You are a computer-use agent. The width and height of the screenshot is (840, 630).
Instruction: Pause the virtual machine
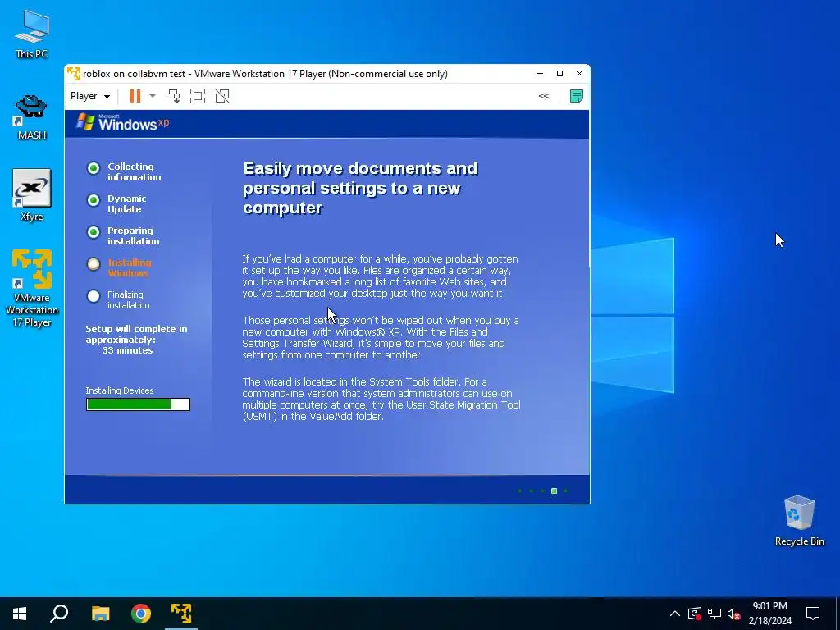click(x=135, y=96)
